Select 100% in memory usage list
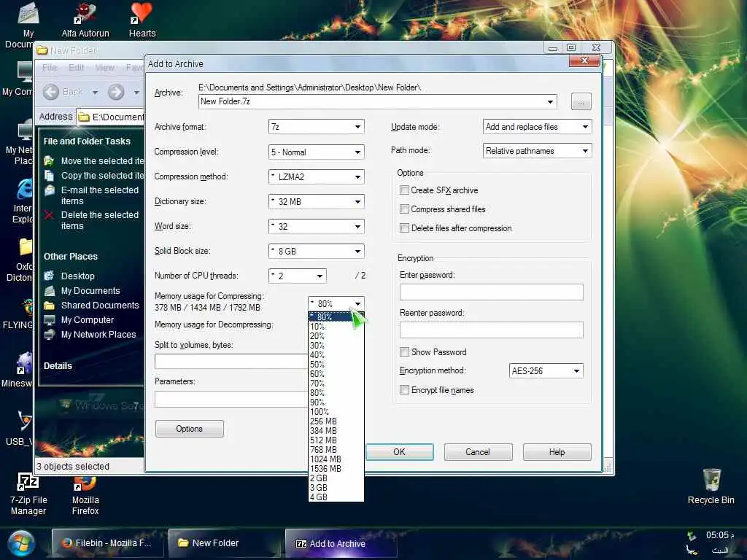 [x=336, y=412]
